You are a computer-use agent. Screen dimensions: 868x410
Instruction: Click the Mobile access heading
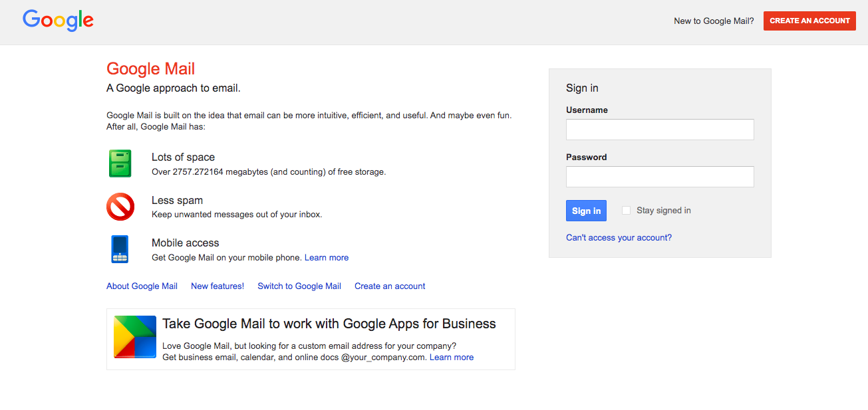point(185,243)
